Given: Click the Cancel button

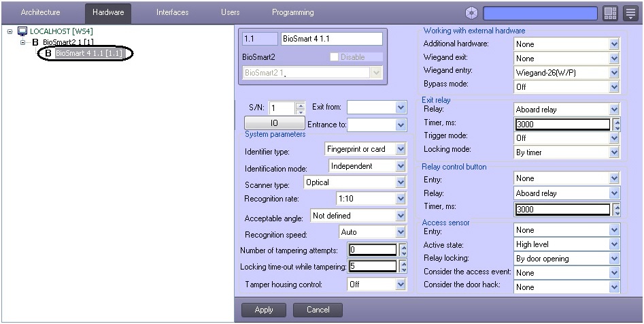Looking at the screenshot, I should pos(318,310).
